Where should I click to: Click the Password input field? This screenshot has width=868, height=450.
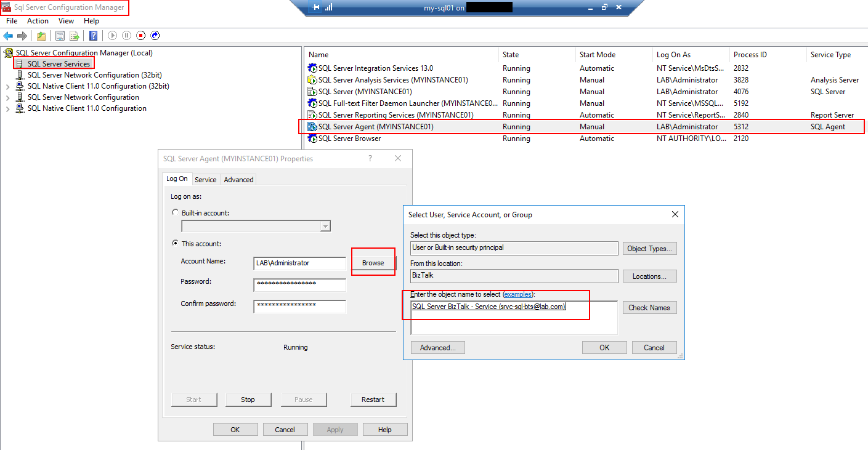pyautogui.click(x=299, y=284)
